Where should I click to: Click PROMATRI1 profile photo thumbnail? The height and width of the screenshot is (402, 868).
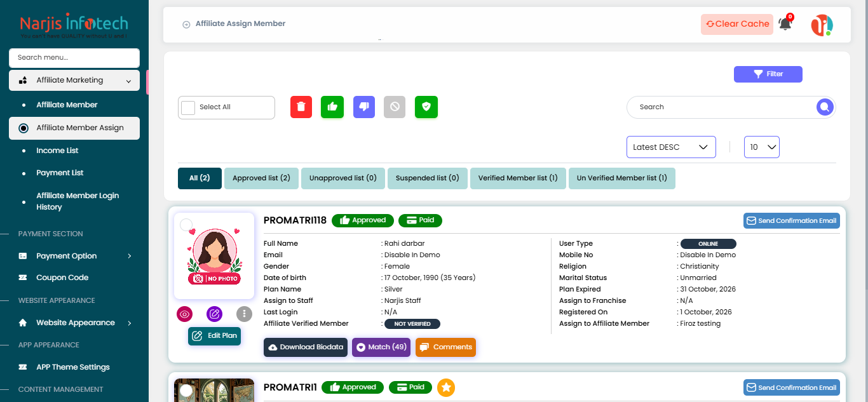214,390
